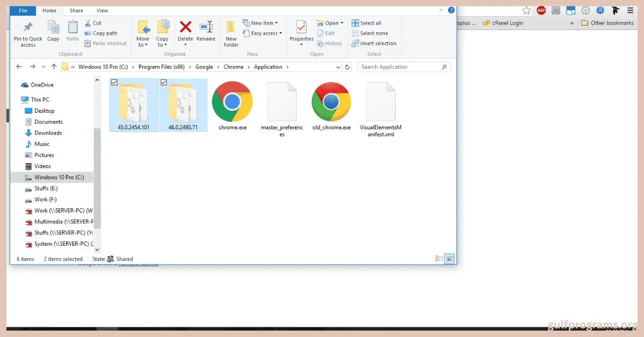Switch to the View ribbon tab

coord(102,10)
